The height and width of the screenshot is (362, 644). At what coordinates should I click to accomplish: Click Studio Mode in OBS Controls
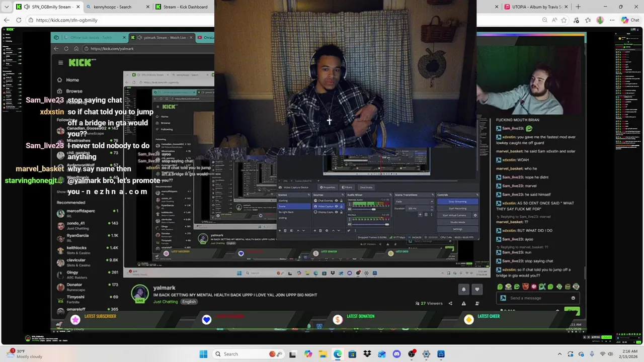coord(458,222)
